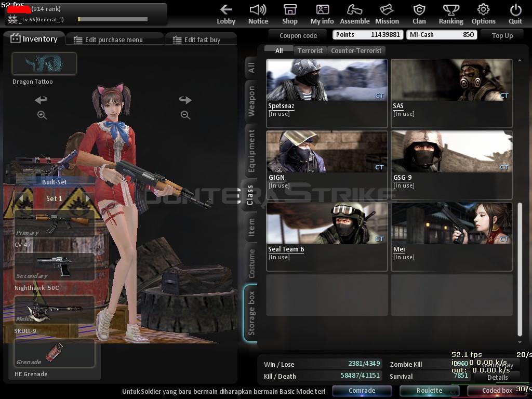
Task: Select the CV-47 primary weapon slot
Action: [x=54, y=223]
